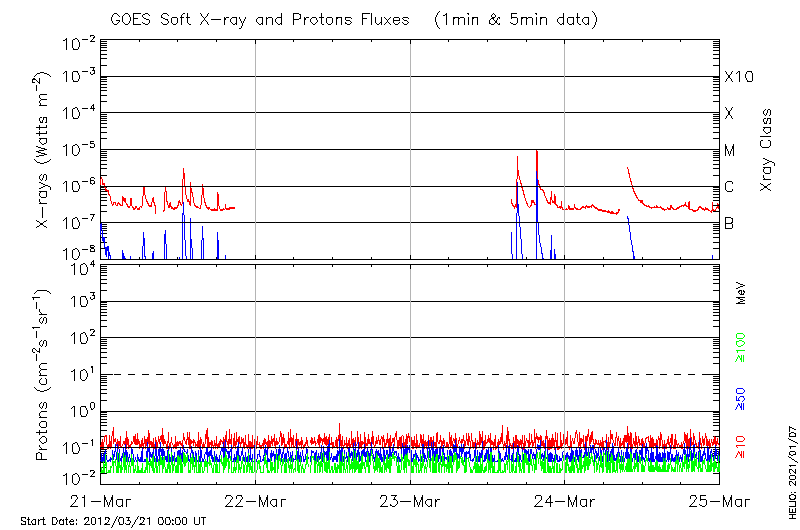Click the 21-Mar label on the time axis

(101, 501)
